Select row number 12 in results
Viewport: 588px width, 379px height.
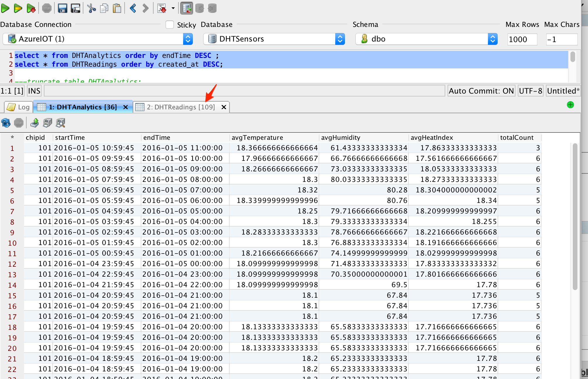[x=12, y=264]
